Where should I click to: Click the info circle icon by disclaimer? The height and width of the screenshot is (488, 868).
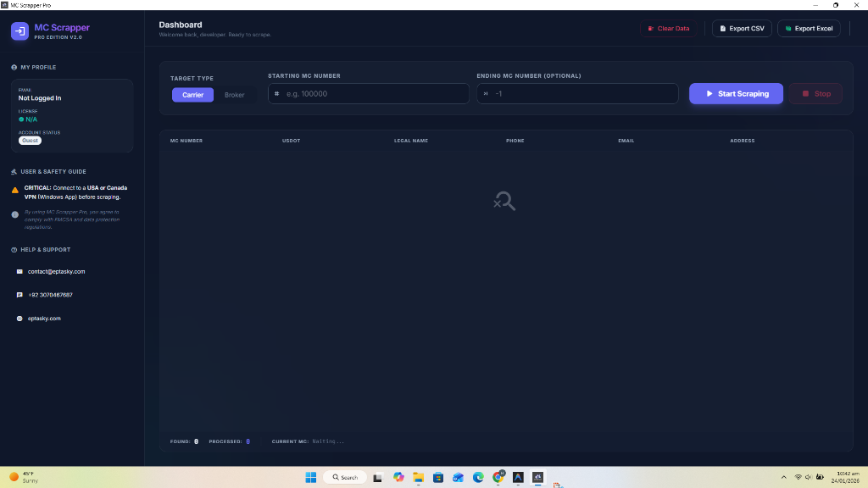[x=15, y=214]
